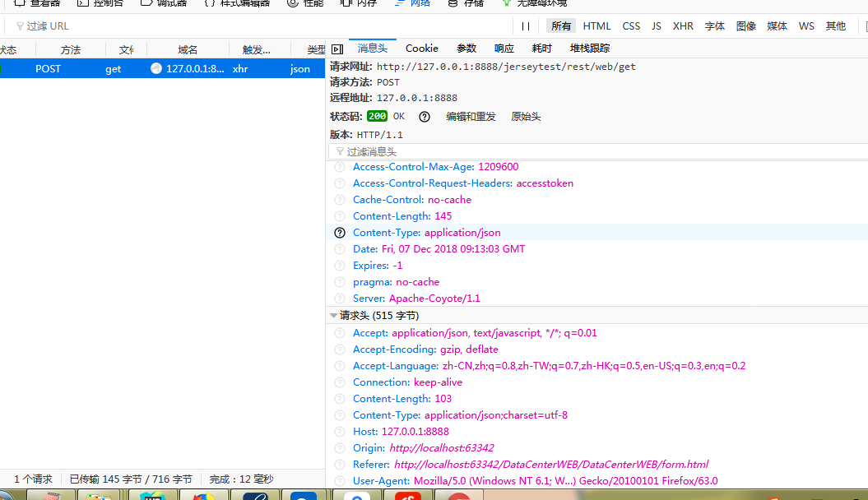Select the POST get request row
This screenshot has height=500, width=868.
(162, 68)
